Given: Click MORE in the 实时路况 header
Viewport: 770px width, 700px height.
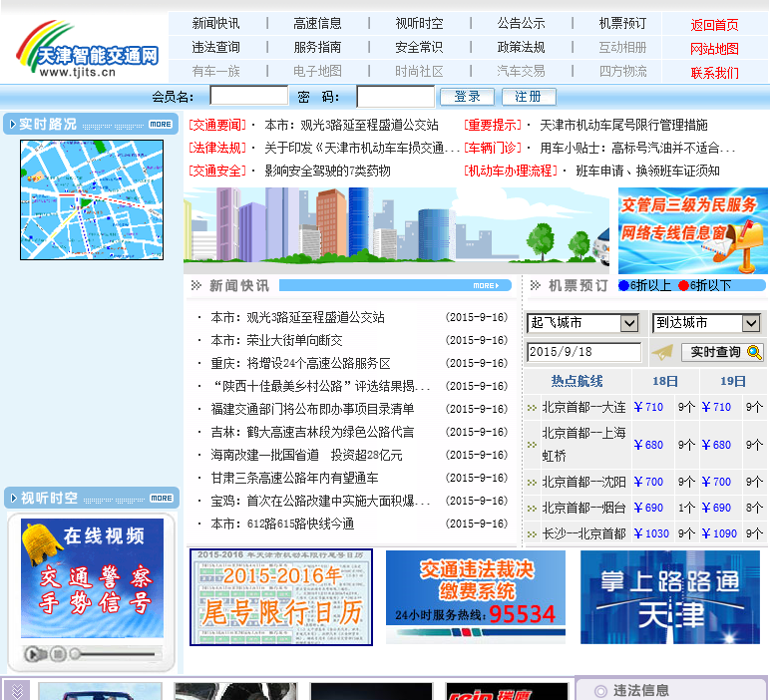Looking at the screenshot, I should pyautogui.click(x=161, y=125).
